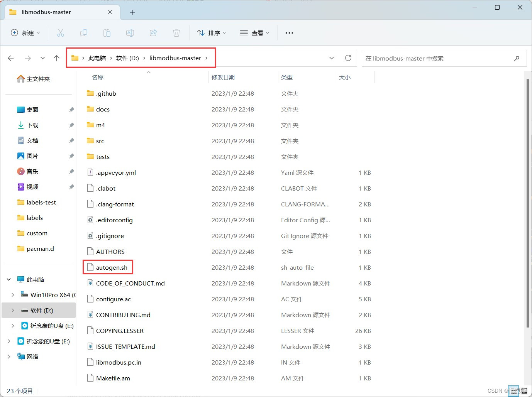This screenshot has width=532, height=397.
Task: Go up one folder level with the up arrow
Action: (56, 58)
